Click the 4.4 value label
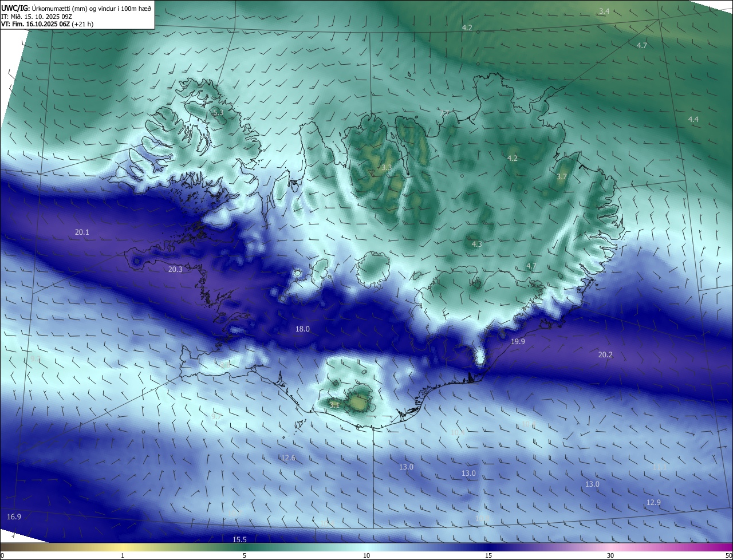 click(693, 119)
